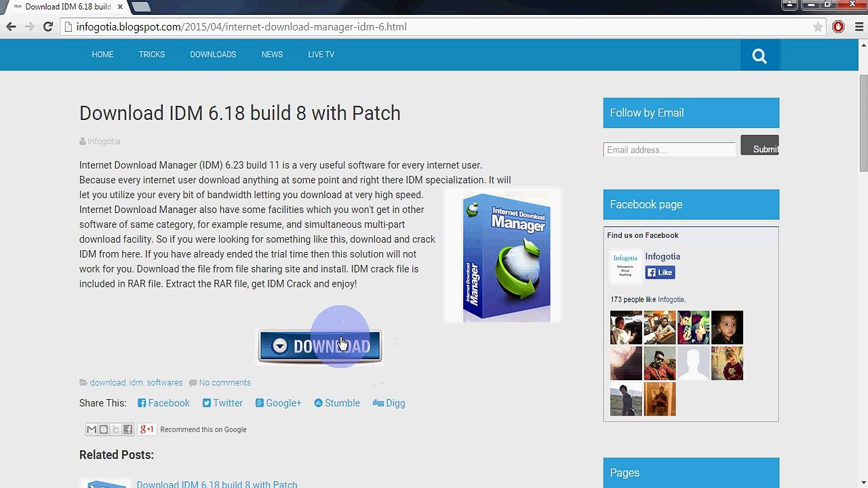Open the No comments link
868x488 pixels.
[x=225, y=383]
